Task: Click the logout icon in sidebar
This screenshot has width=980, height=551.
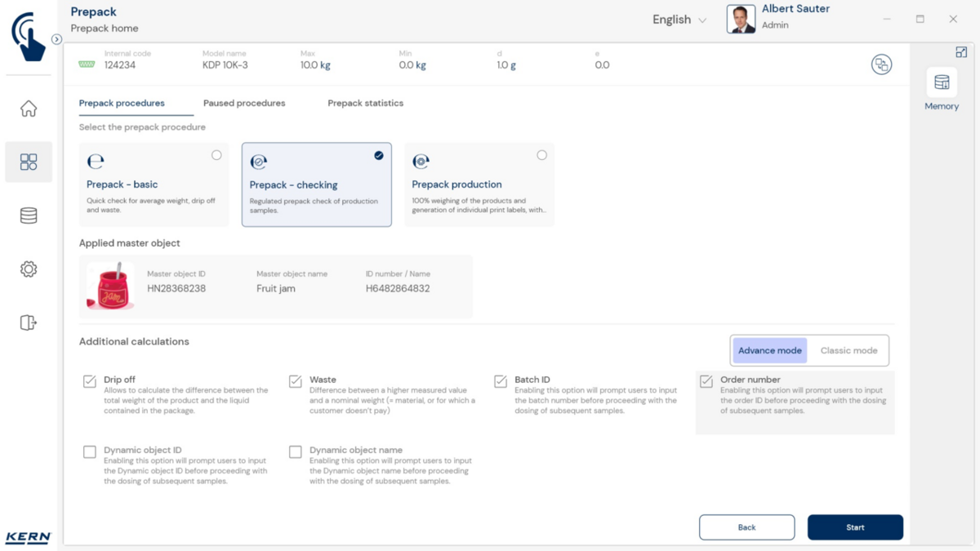Action: [x=29, y=322]
